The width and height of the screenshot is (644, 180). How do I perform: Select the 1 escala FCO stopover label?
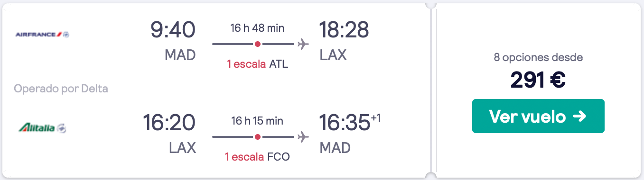pyautogui.click(x=258, y=157)
